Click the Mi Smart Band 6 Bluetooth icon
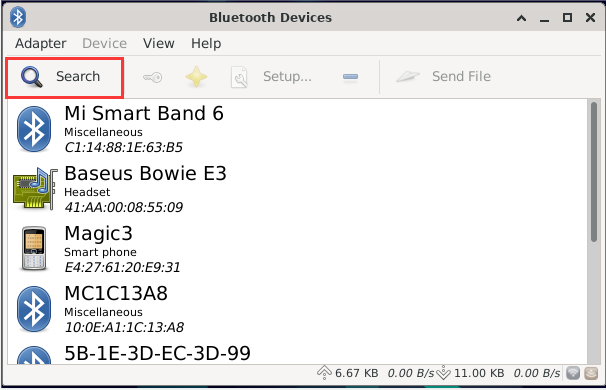606x390 pixels. pos(34,129)
